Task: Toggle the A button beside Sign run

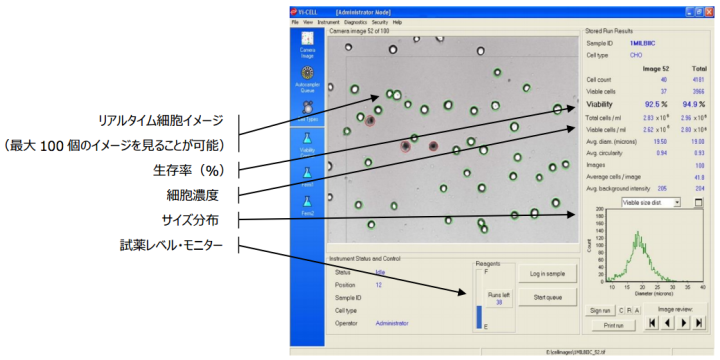Action: click(x=637, y=310)
